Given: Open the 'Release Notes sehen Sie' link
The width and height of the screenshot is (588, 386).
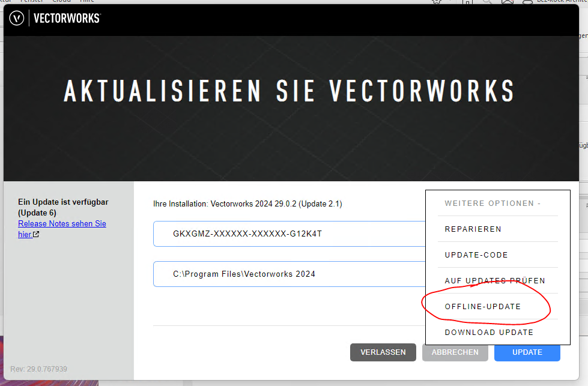Looking at the screenshot, I should [62, 223].
